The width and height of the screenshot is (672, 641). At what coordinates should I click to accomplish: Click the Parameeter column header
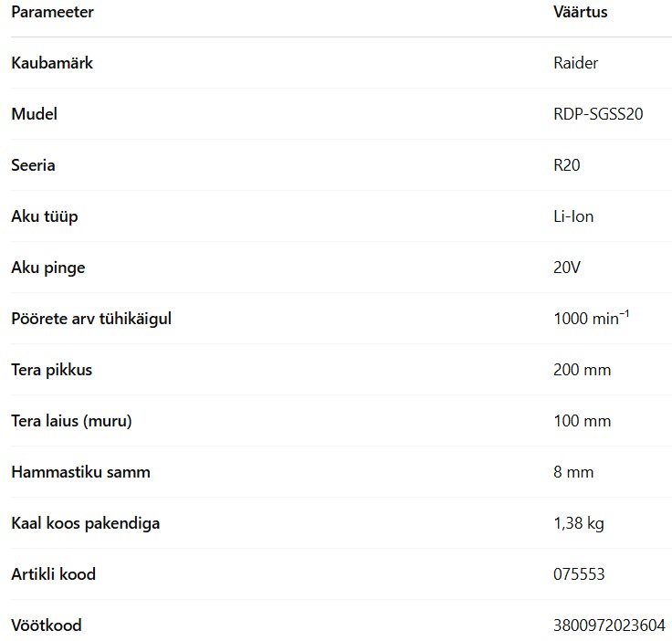pyautogui.click(x=52, y=12)
